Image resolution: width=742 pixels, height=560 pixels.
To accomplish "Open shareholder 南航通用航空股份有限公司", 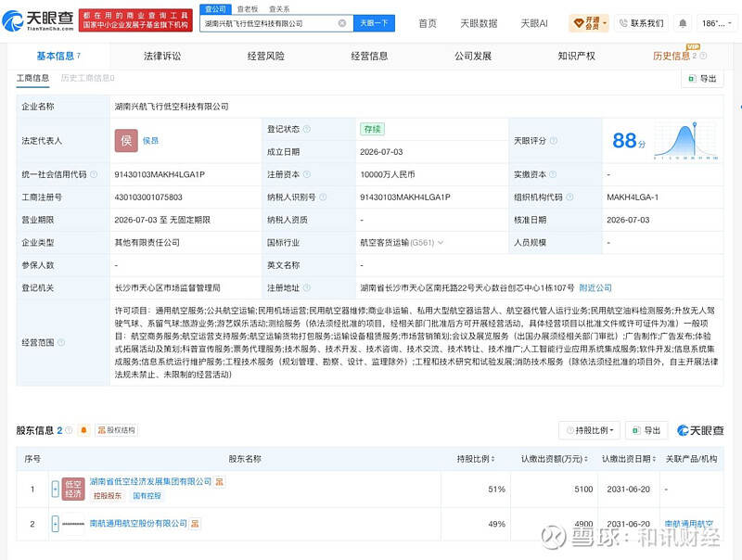I will click(138, 524).
